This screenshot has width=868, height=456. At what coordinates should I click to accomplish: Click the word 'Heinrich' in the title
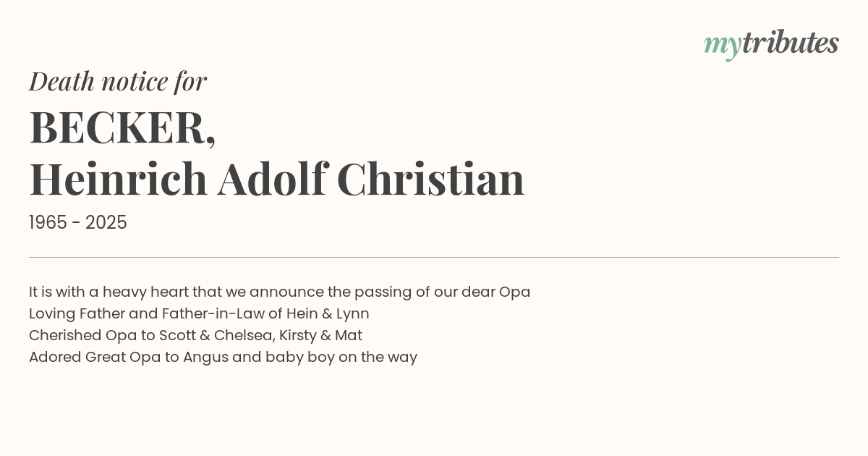click(118, 179)
